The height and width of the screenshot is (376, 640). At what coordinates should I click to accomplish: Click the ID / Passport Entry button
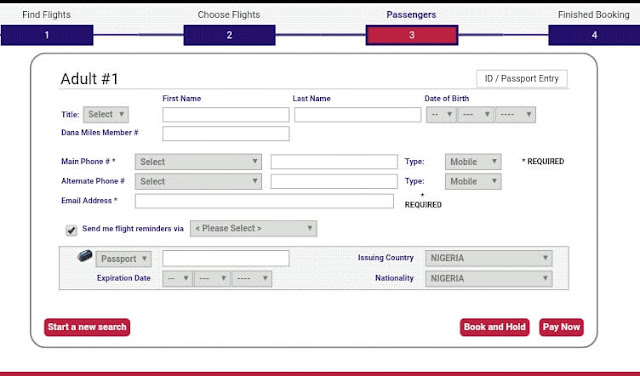pos(522,79)
